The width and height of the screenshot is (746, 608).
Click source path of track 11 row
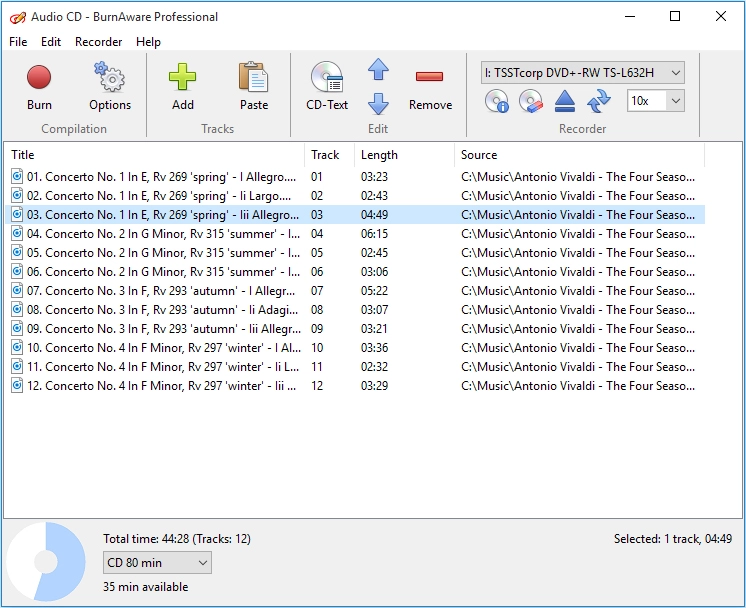(578, 367)
